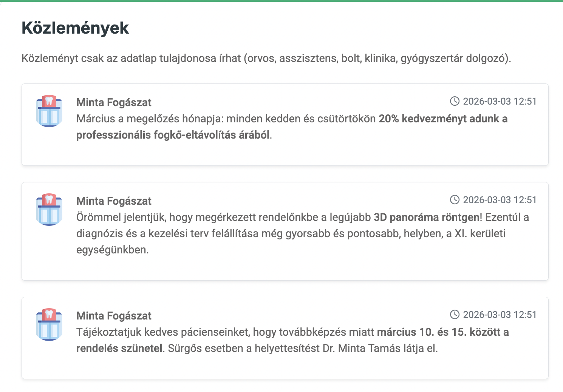The image size is (563, 392).
Task: Click the green bar at the top of the page
Action: pyautogui.click(x=281, y=1)
